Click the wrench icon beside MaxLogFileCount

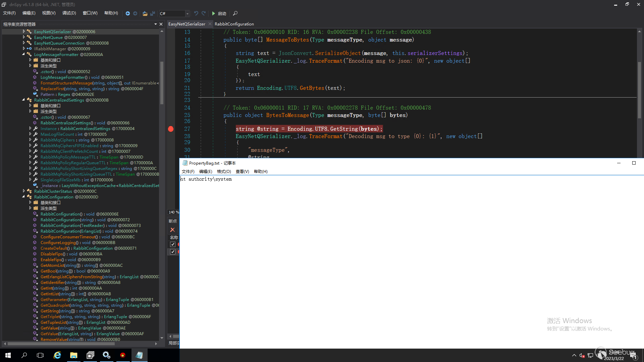pyautogui.click(x=35, y=134)
